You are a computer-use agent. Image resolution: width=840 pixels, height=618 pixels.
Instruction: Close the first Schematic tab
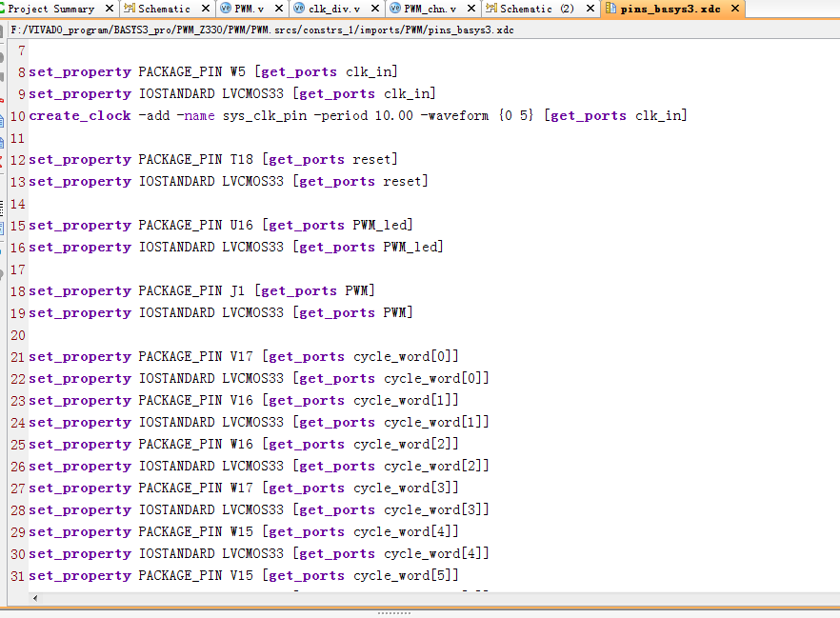(x=206, y=9)
